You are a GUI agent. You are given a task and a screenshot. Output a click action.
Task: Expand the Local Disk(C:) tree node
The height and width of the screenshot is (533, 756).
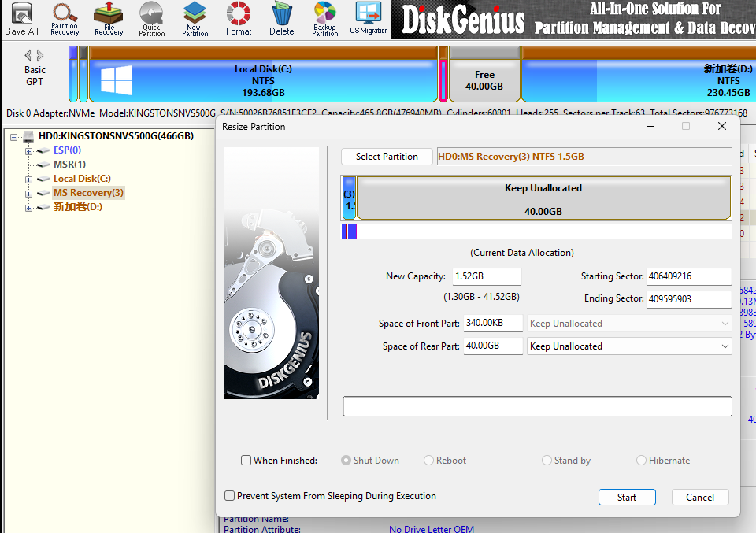click(x=28, y=180)
